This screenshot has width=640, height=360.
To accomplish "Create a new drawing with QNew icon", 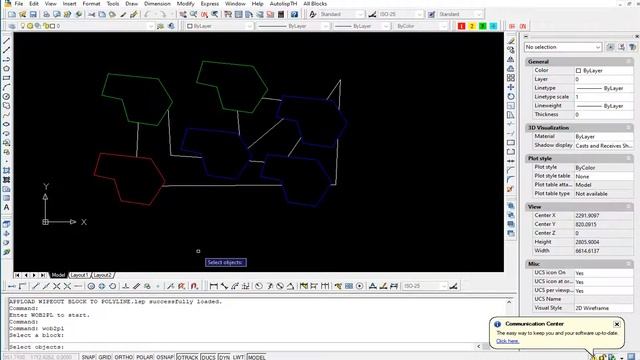I will (x=12, y=14).
